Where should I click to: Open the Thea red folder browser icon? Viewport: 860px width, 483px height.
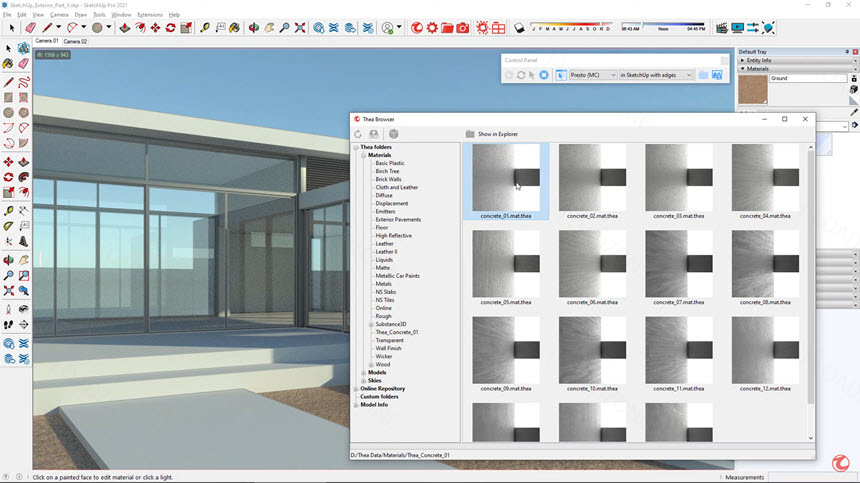click(447, 27)
